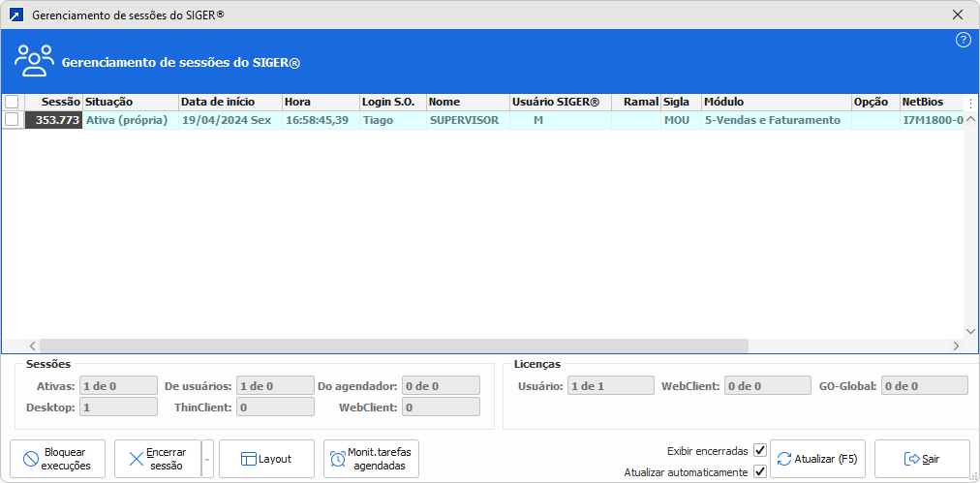Click the Encerrar sessão button
Viewport: 980px width, 483px height.
[158, 459]
